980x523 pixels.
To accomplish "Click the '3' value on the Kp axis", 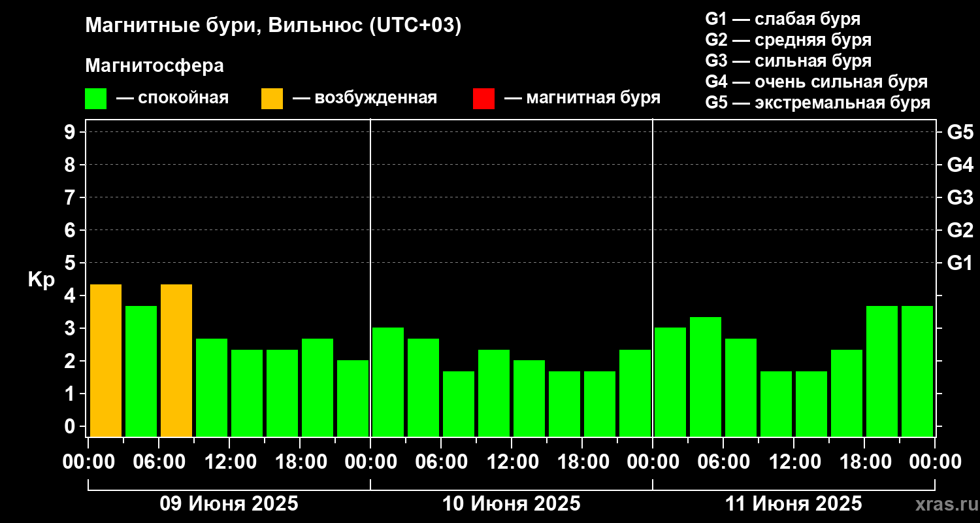I will coord(71,328).
